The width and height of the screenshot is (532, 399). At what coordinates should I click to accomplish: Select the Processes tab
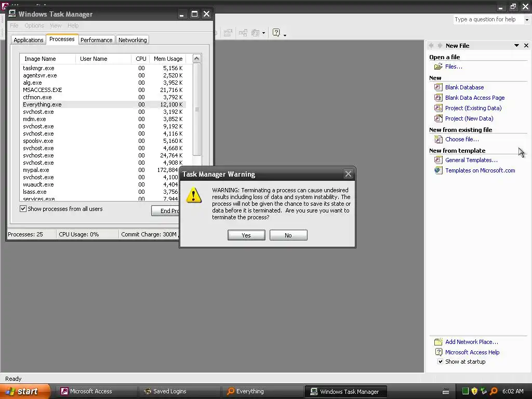point(62,39)
